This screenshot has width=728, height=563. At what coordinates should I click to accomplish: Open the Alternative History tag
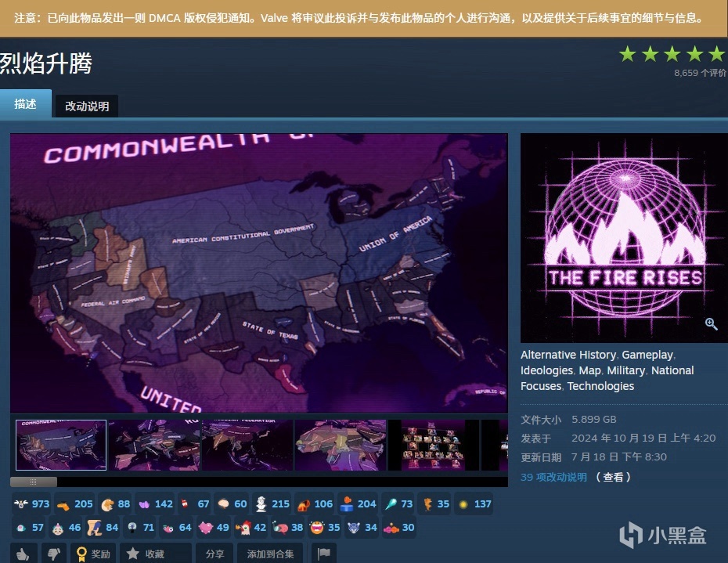[x=568, y=355]
